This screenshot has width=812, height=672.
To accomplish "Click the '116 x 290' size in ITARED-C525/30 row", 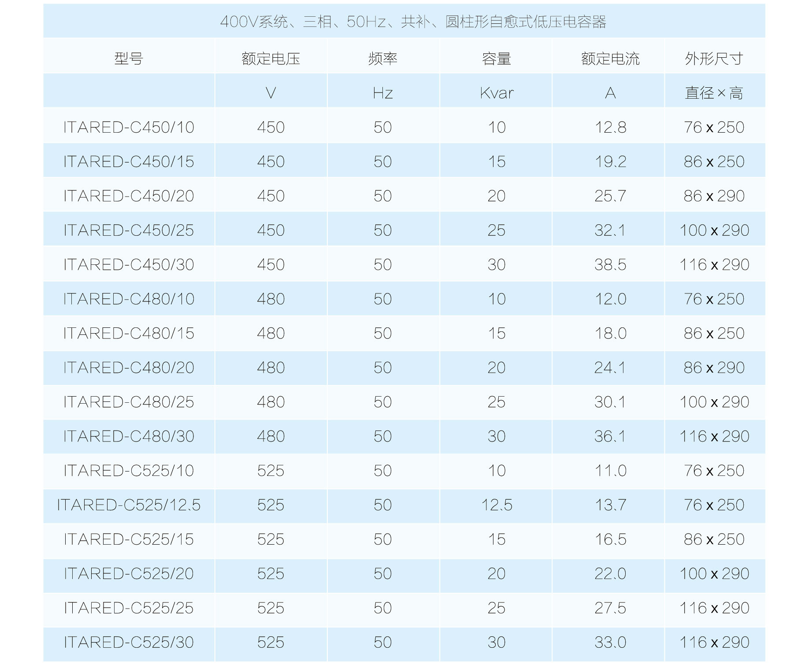I will click(x=714, y=643).
